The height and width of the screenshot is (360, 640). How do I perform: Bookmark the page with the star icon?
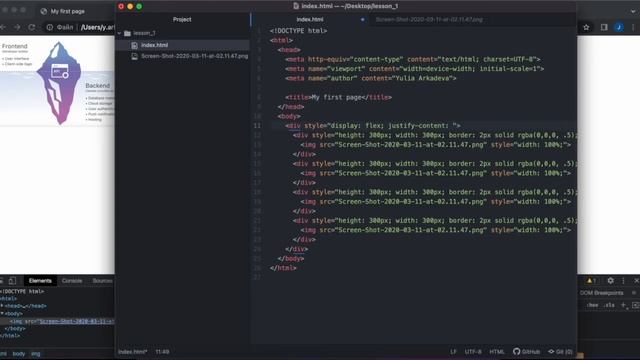(586, 27)
